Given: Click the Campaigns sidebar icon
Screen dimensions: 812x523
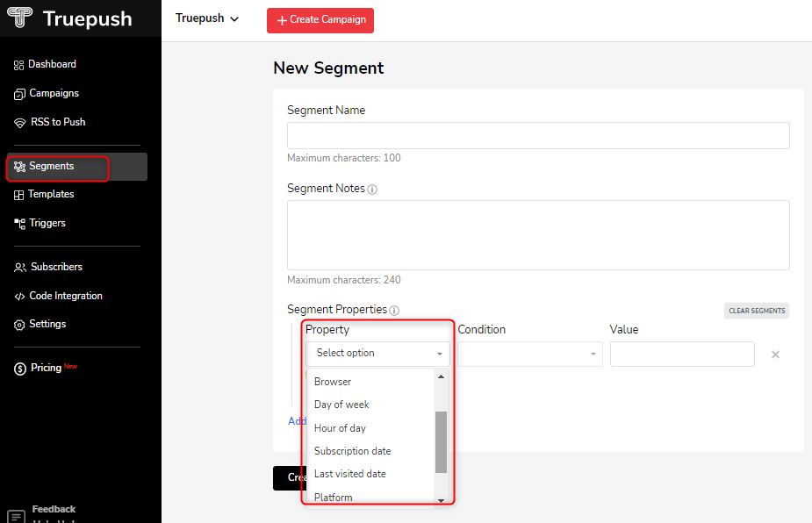Looking at the screenshot, I should tap(19, 94).
